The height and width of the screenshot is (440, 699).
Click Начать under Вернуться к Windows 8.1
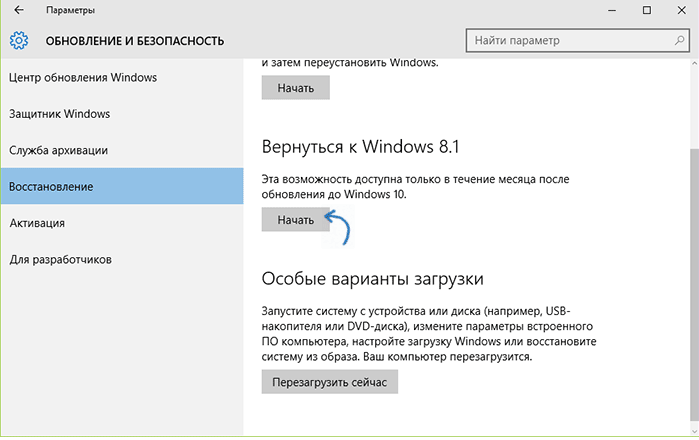(x=296, y=220)
